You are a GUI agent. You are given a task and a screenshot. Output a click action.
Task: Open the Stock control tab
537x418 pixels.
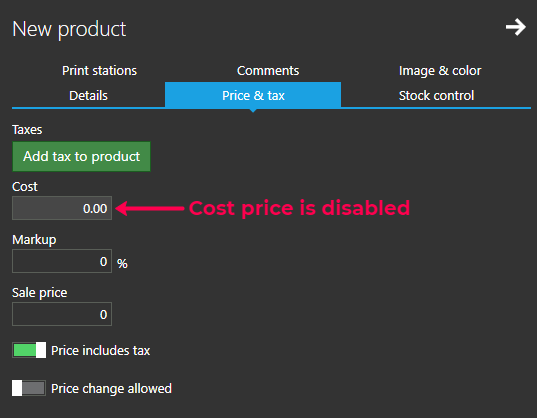pos(436,96)
